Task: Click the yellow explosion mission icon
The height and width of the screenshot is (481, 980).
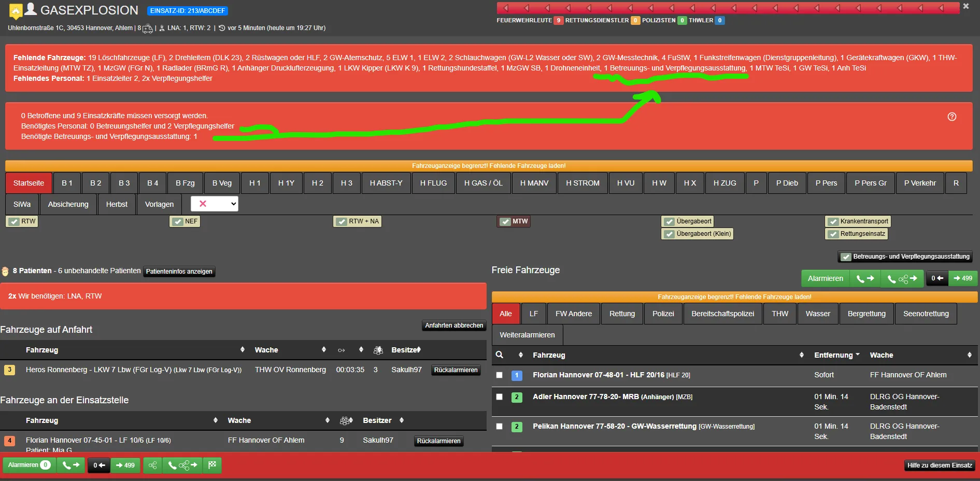Action: point(16,11)
